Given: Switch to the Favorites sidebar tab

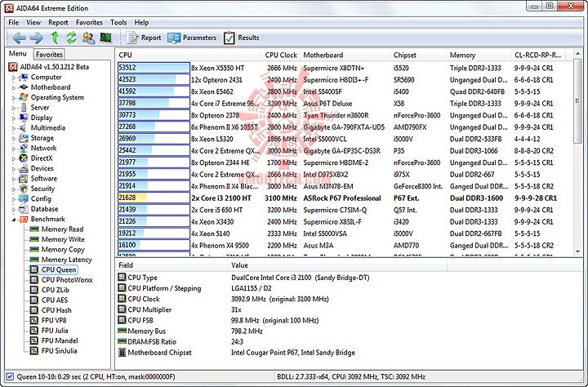Looking at the screenshot, I should click(49, 55).
